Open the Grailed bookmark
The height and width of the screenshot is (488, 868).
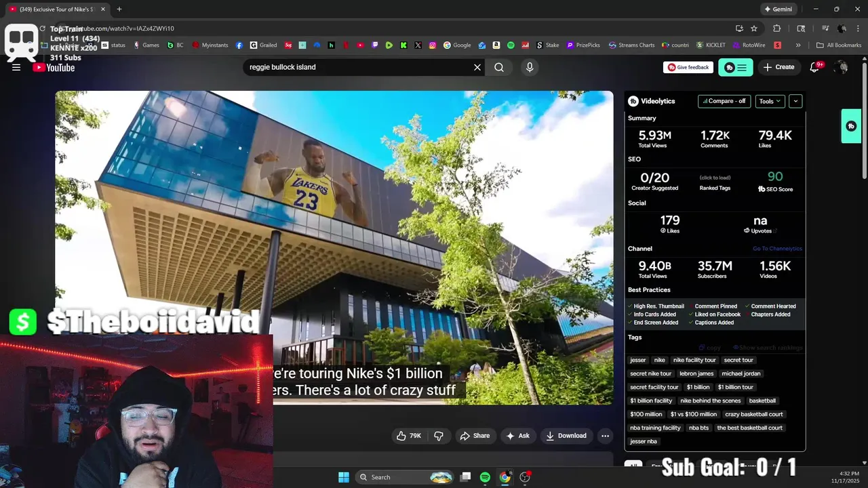pyautogui.click(x=264, y=45)
